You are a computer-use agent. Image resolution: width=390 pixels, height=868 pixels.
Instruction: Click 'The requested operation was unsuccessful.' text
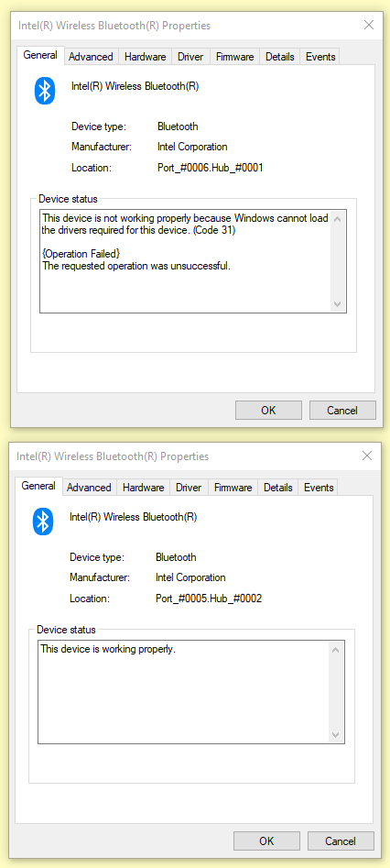pos(136,266)
